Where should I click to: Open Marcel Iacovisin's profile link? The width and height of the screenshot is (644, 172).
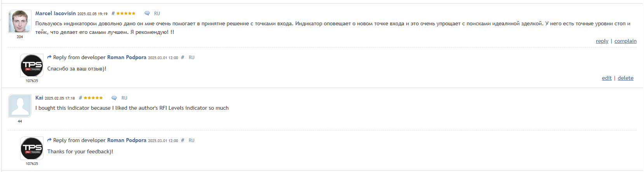[56, 13]
